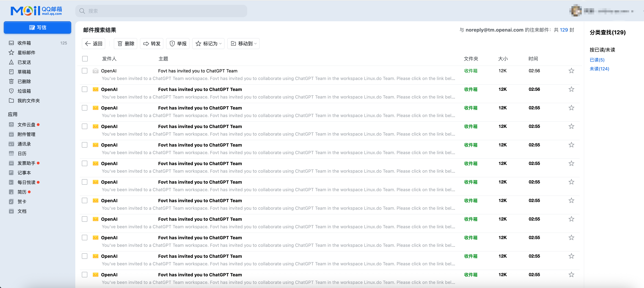The width and height of the screenshot is (644, 288).
Task: Click the 搜索 search input field
Action: pos(161,11)
